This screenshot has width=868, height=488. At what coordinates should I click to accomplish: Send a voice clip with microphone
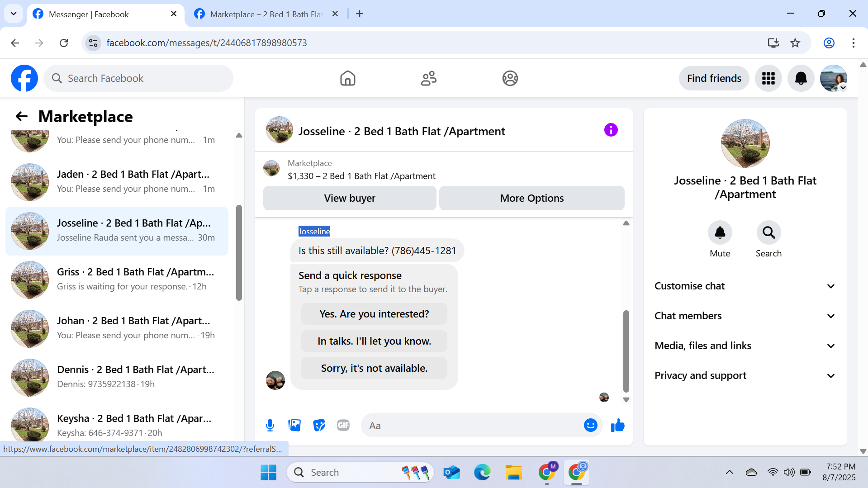click(x=270, y=425)
